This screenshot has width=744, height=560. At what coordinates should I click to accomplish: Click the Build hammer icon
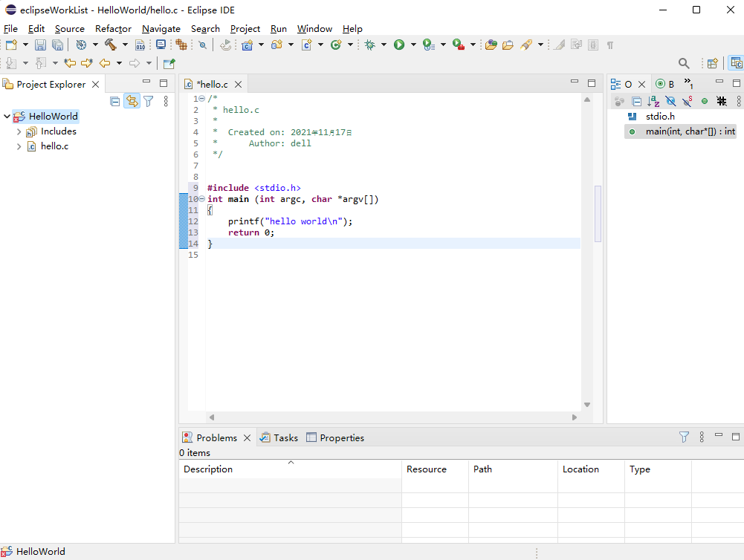point(110,45)
